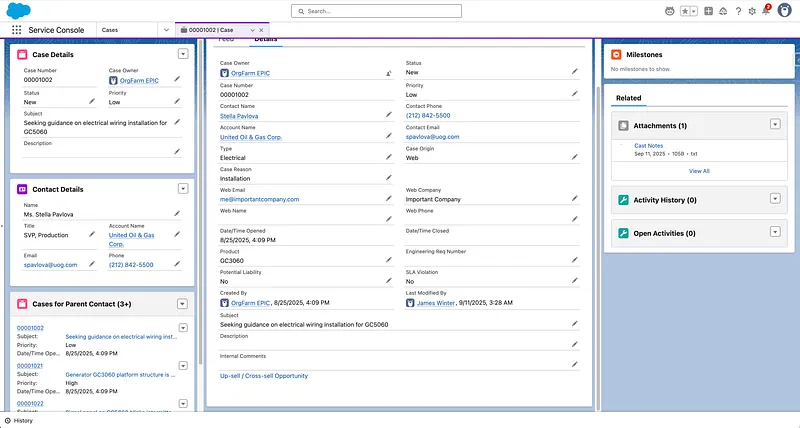Open Stella Pavlova contact link in details
This screenshot has width=800, height=428.
coord(239,116)
